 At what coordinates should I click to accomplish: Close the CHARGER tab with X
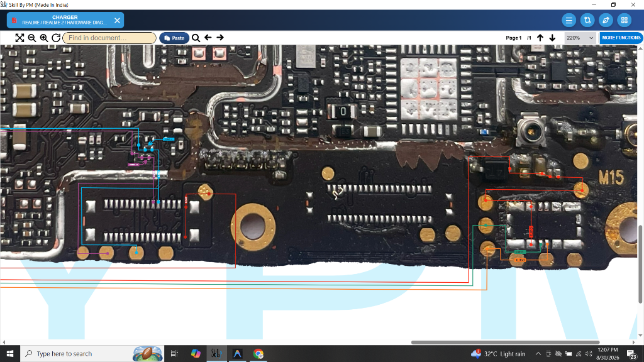click(117, 20)
